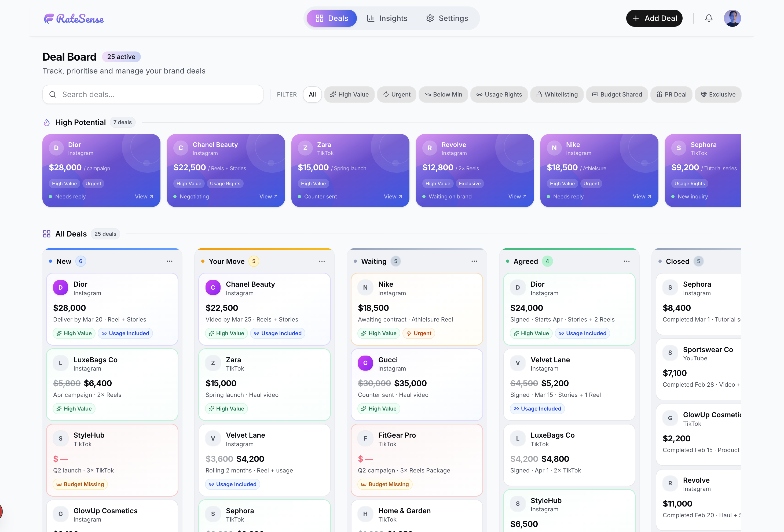The height and width of the screenshot is (532, 784).
Task: Click inside the Search deals input field
Action: [x=135, y=94]
